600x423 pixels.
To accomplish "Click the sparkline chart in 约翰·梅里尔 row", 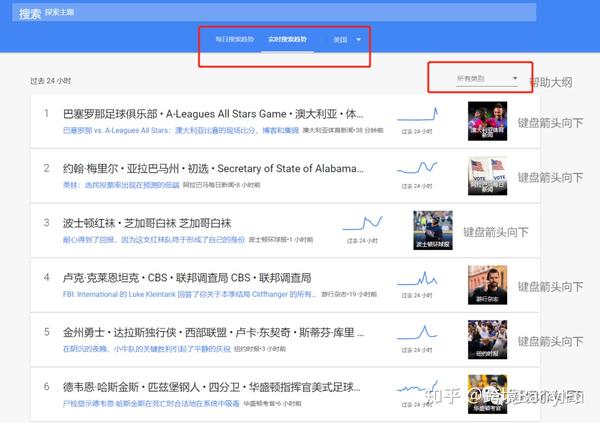I will pyautogui.click(x=417, y=168).
